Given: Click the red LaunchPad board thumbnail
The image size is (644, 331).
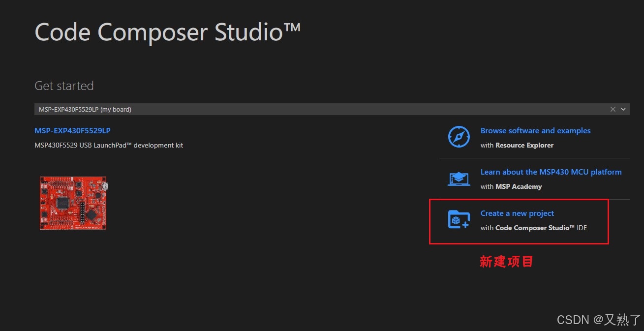Looking at the screenshot, I should [74, 203].
